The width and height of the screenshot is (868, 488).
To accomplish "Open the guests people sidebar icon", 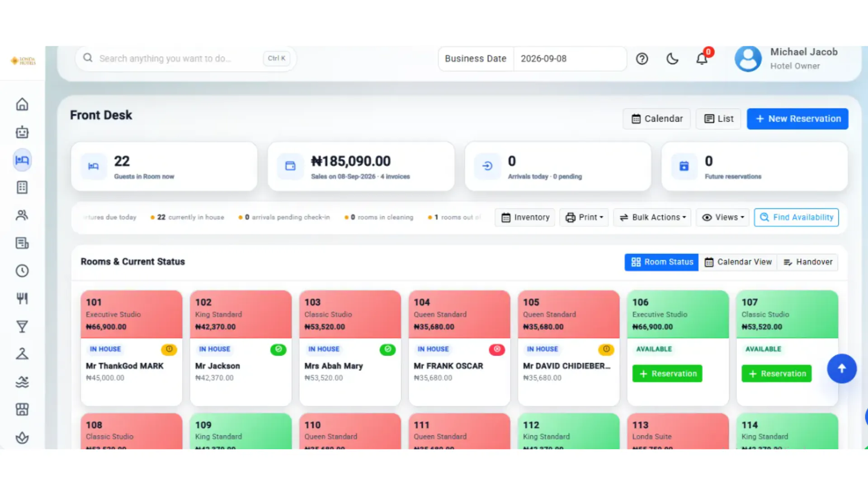I will tap(22, 215).
